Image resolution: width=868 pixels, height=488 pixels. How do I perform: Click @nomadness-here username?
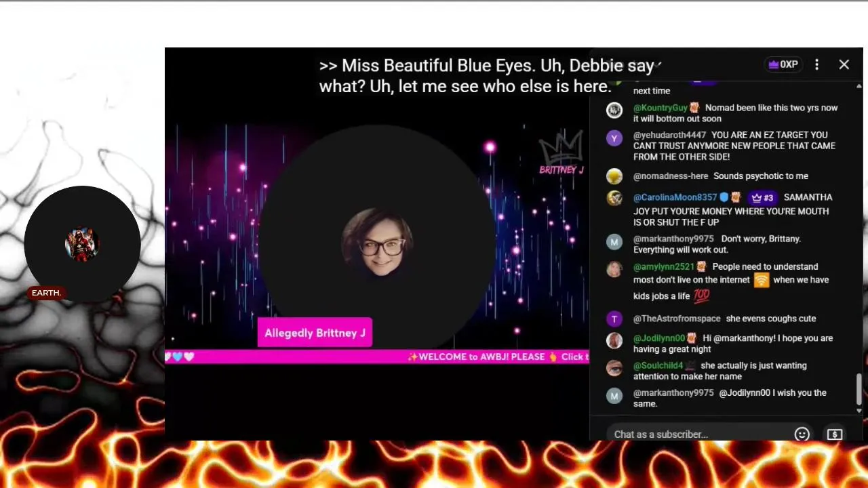(671, 176)
